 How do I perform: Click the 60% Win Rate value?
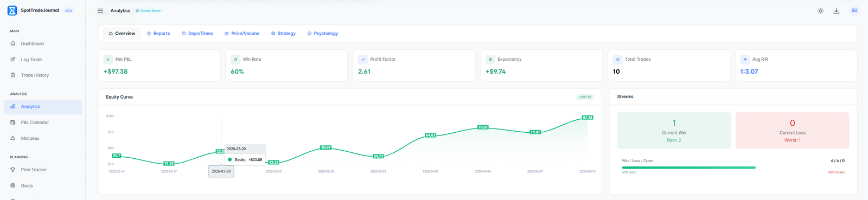pos(237,72)
